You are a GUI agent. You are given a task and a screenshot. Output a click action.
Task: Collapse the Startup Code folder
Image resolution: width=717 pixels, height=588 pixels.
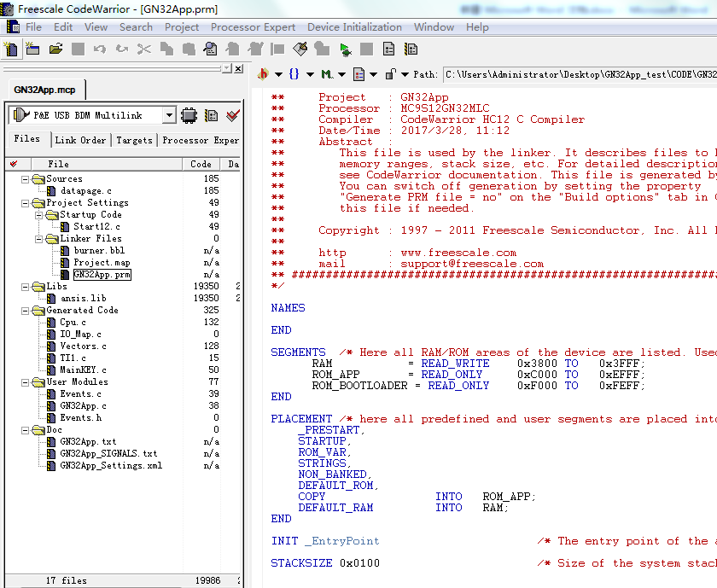(39, 215)
